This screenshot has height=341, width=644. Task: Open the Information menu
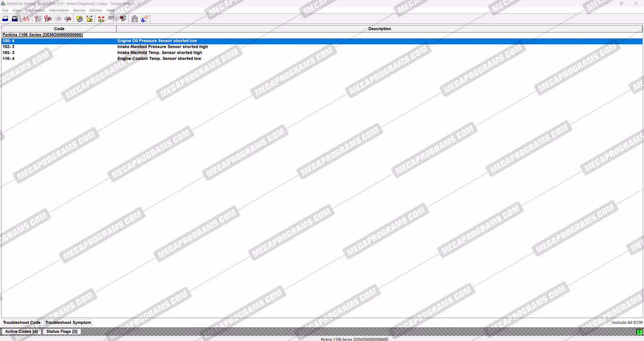point(59,10)
